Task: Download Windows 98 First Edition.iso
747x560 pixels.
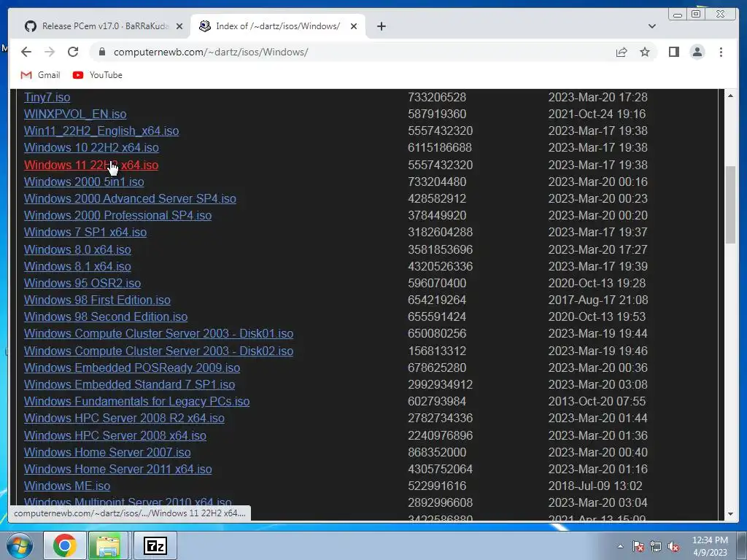Action: pyautogui.click(x=97, y=300)
